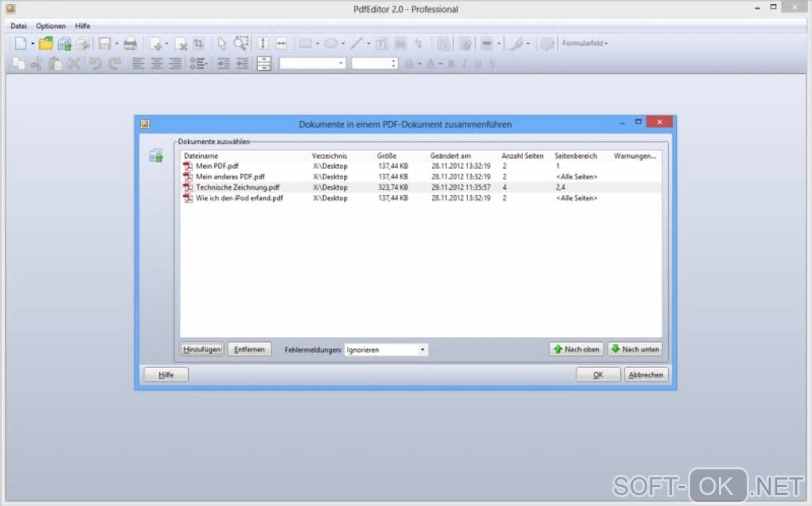Click the Hilfe button in the dialog

pyautogui.click(x=166, y=375)
